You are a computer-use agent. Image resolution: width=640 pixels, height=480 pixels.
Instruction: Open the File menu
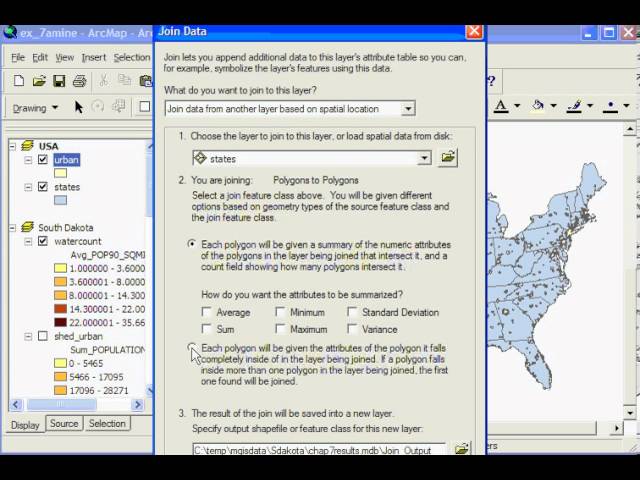coord(18,58)
